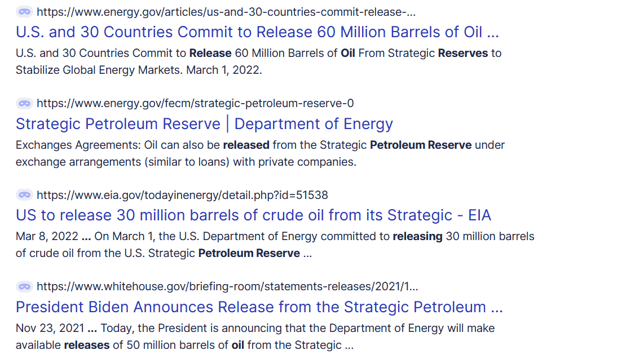Open "US to release 30 million barrels" EIA result
Viewport: 644px width, 359px height.
253,215
